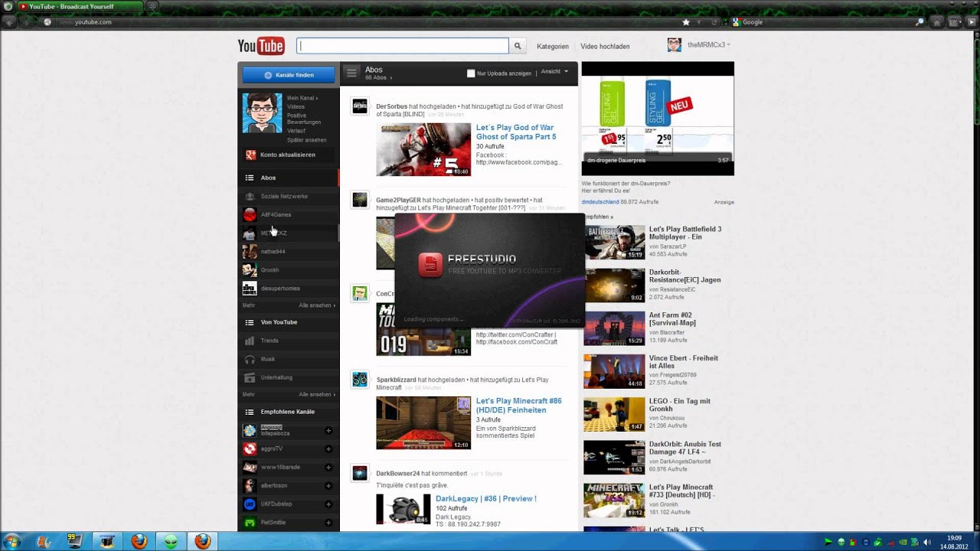980x551 pixels.
Task: Click the Google+ icon beside Konto aktualisieren
Action: point(250,155)
